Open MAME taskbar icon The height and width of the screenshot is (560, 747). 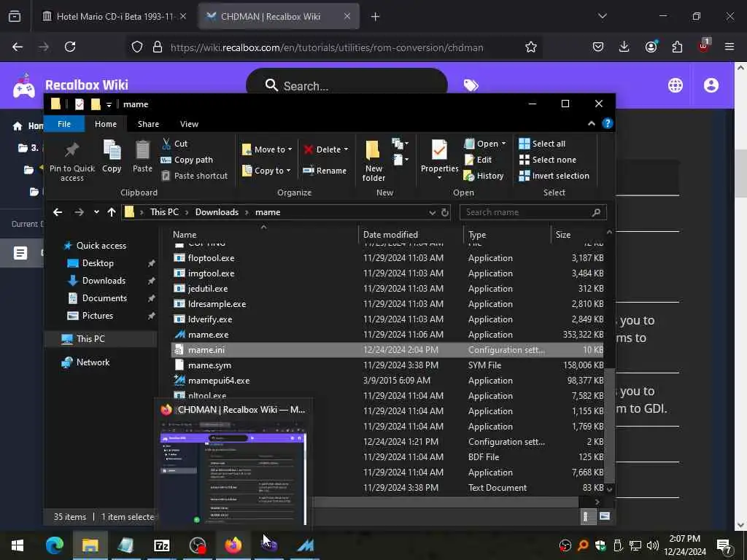(306, 545)
